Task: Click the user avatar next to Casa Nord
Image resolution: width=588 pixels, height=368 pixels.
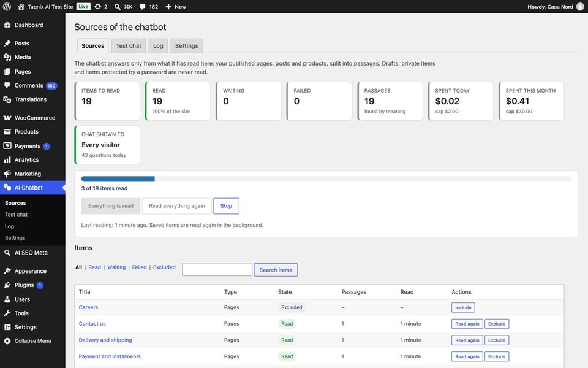Action: click(x=580, y=7)
